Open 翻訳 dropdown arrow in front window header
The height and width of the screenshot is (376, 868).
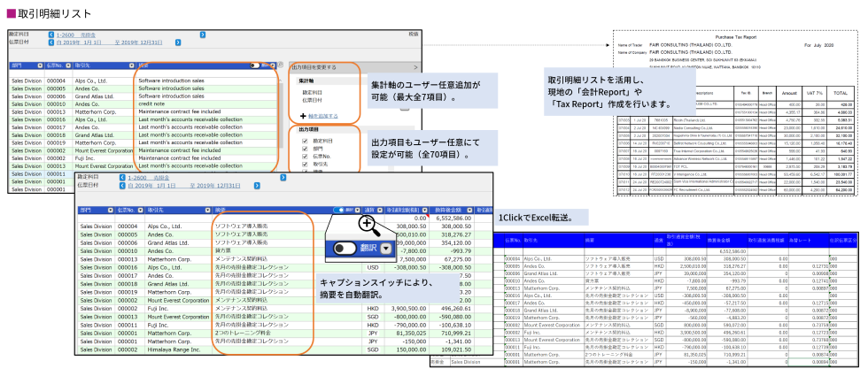click(358, 211)
